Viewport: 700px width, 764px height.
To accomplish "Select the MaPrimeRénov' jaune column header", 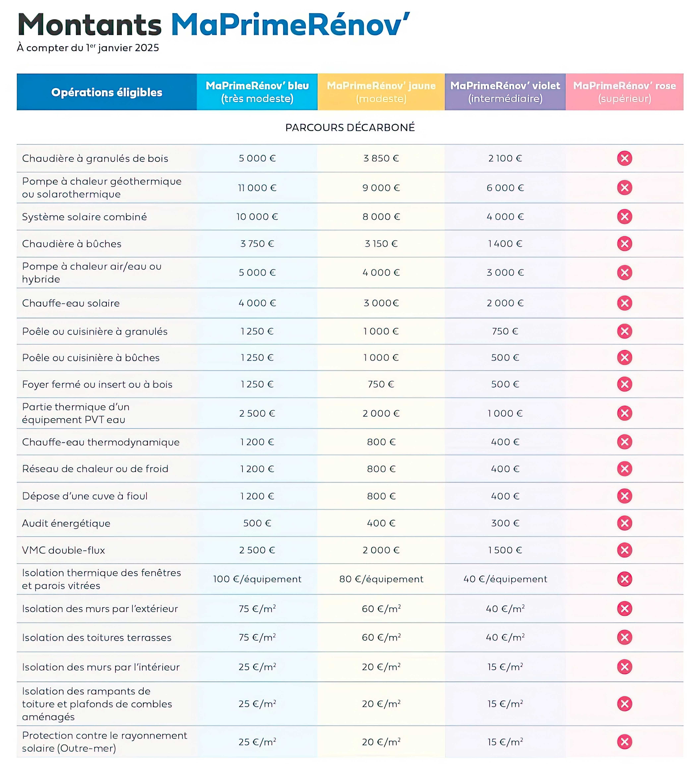I will (381, 92).
